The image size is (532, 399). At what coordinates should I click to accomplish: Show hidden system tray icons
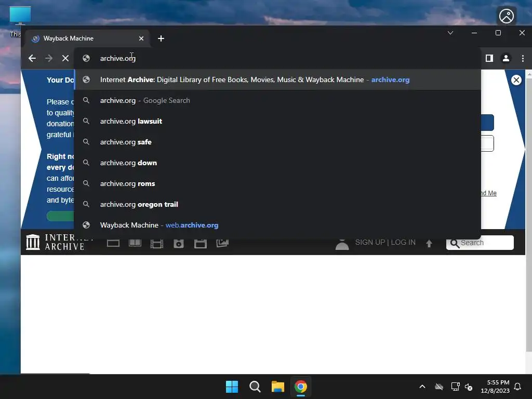[422, 387]
